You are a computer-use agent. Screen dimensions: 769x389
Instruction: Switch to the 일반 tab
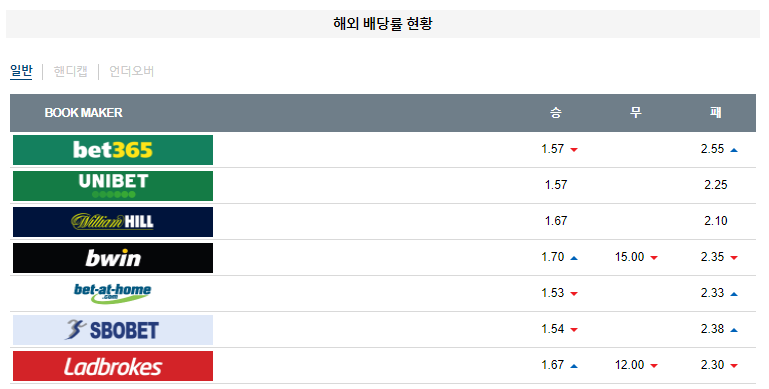tap(21, 71)
